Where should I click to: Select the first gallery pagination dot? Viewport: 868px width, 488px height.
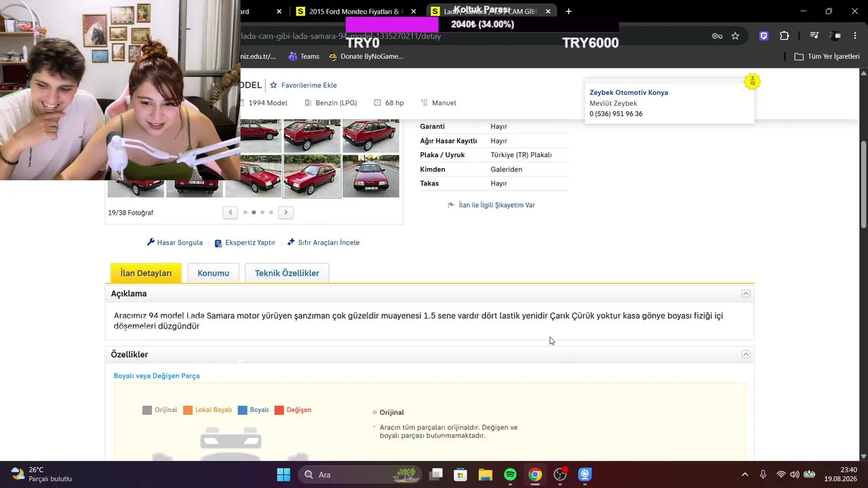click(x=245, y=213)
